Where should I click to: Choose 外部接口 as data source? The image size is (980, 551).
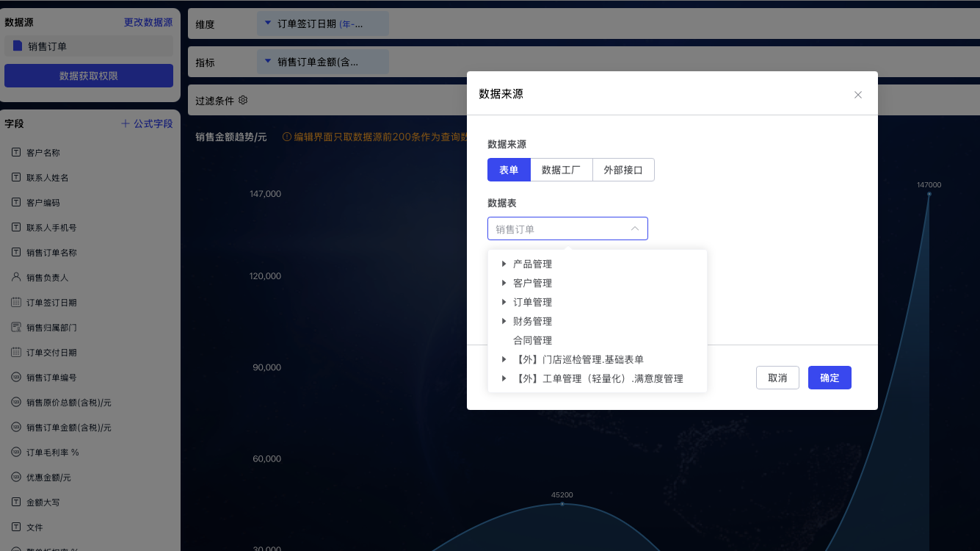tap(623, 170)
